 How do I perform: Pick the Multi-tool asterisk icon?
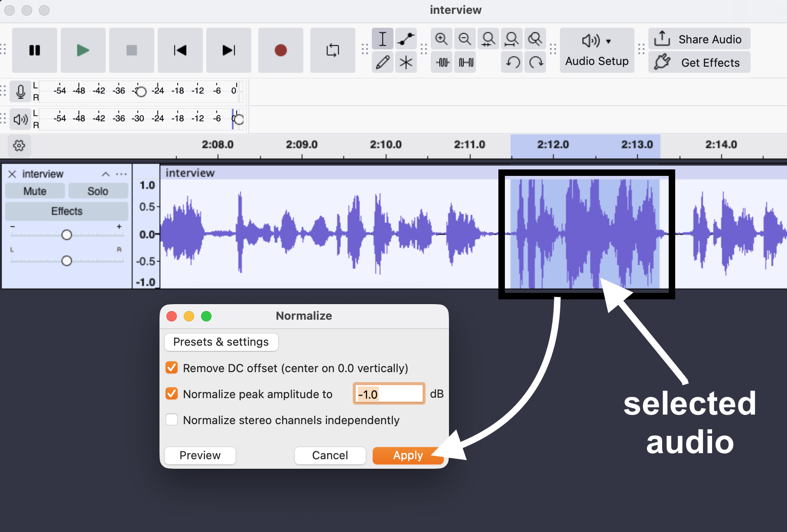[x=406, y=62]
